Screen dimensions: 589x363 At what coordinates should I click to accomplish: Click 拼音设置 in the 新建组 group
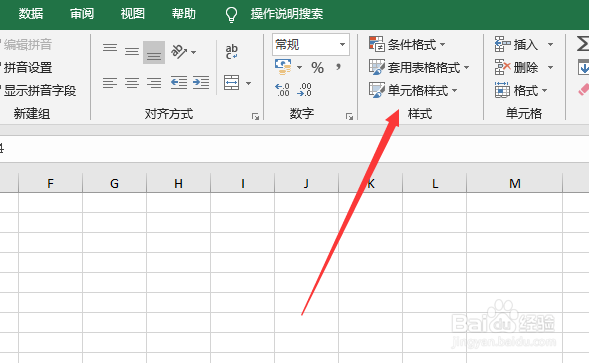coord(27,68)
